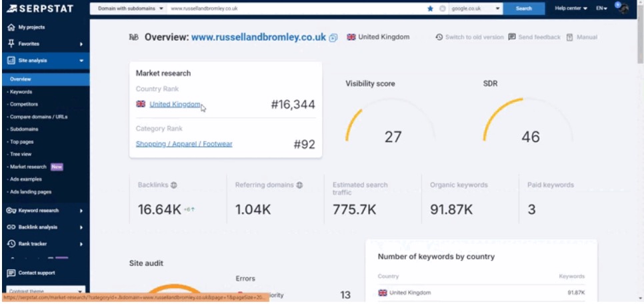Expand the Backlink analysis arrow
Screen dimensions: 644x304
pos(81,227)
